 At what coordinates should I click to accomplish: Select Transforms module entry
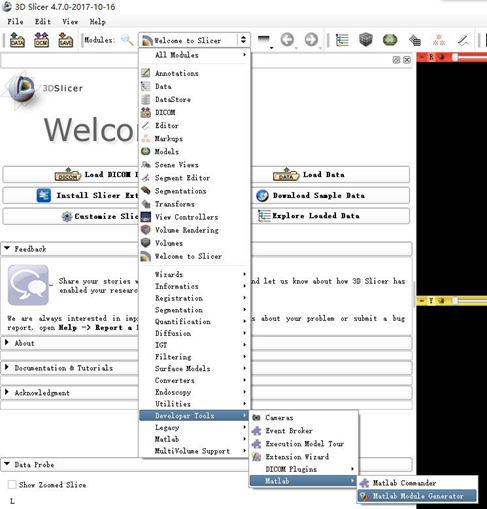(x=194, y=204)
